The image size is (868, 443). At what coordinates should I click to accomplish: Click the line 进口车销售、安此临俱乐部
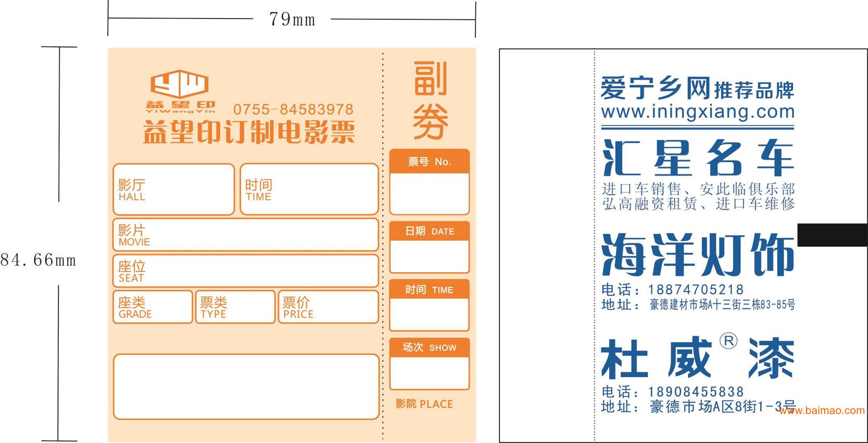point(698,189)
